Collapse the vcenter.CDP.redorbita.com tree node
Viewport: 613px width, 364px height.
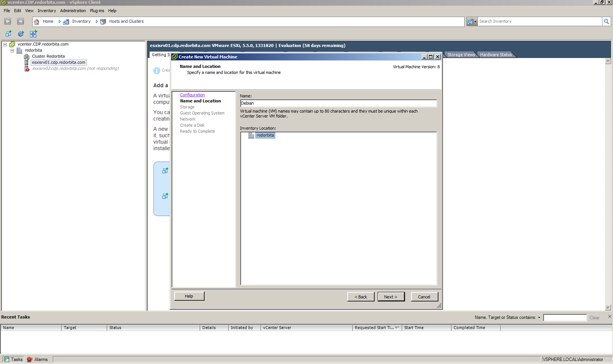5,44
